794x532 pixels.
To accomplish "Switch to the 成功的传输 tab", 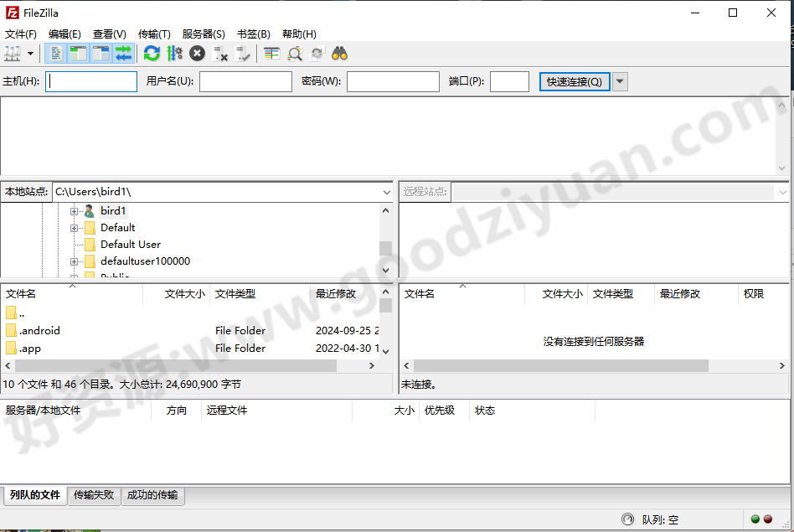I will 152,495.
